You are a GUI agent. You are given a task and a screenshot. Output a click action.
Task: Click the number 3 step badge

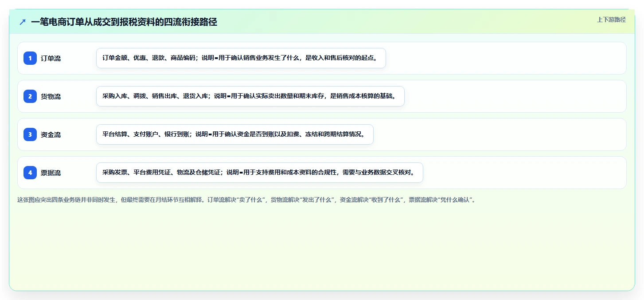(30, 134)
